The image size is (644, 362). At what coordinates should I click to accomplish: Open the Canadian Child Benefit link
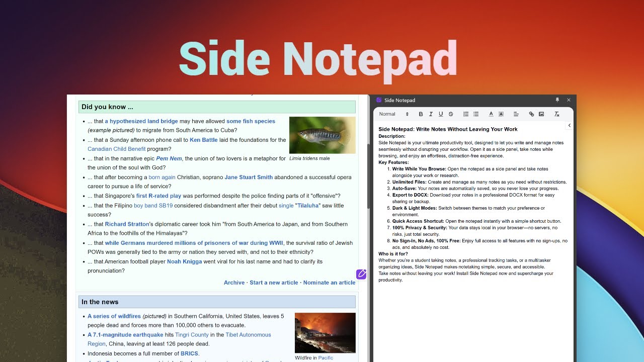point(117,149)
